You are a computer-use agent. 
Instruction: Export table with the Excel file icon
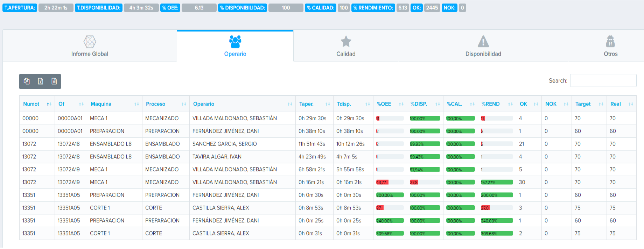(x=41, y=81)
